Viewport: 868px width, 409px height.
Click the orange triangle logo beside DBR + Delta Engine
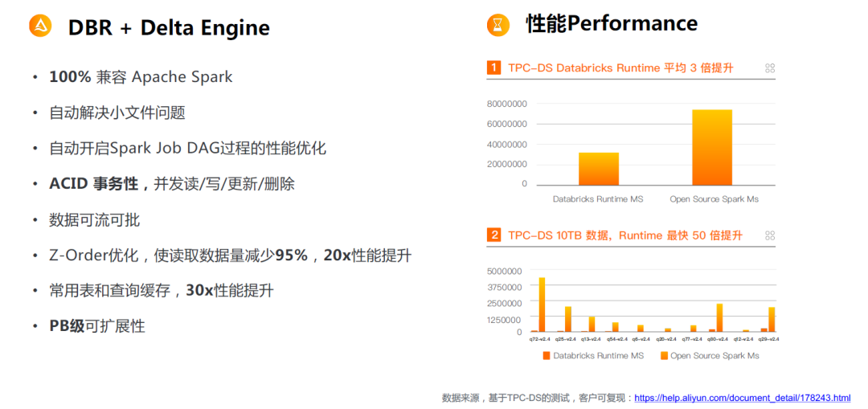pos(40,26)
